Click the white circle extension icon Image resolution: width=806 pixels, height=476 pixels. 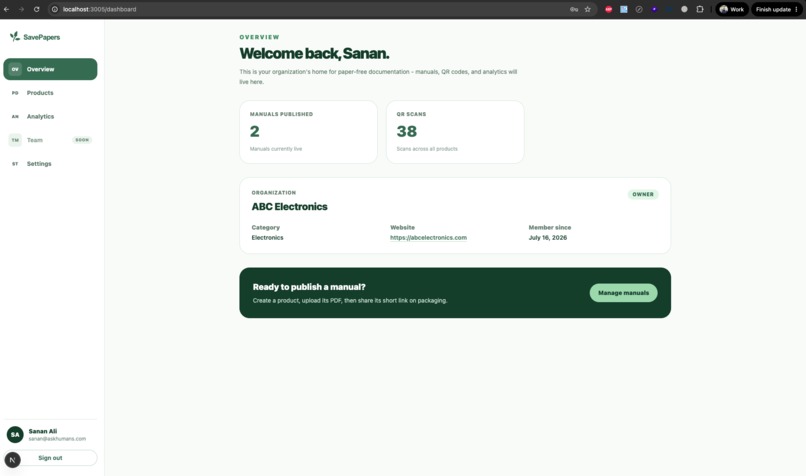(684, 9)
